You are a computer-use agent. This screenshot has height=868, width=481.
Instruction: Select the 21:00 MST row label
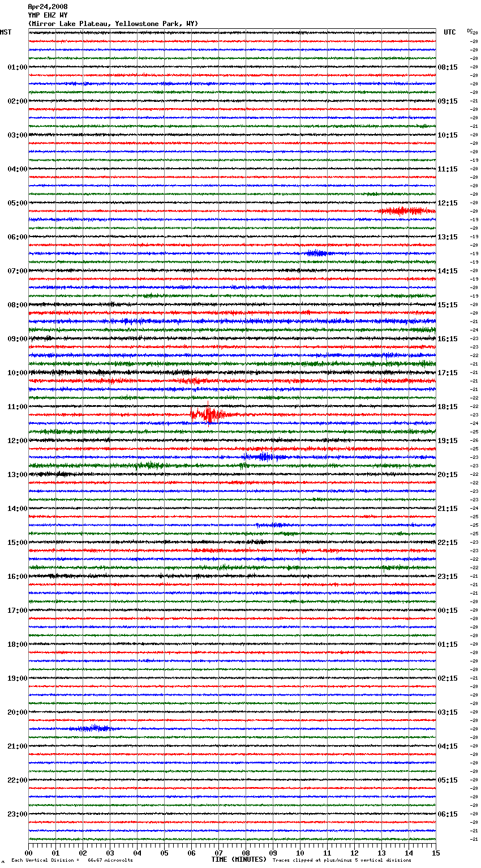(17, 746)
